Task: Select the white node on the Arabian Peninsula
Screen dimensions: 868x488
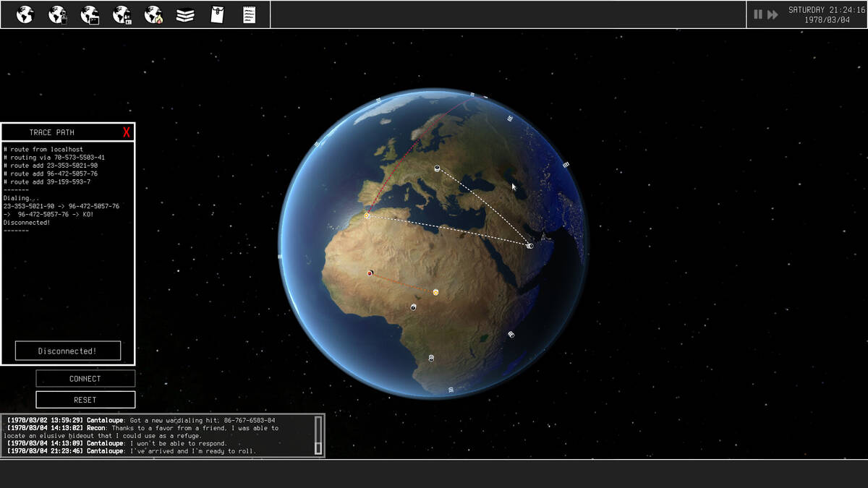Action: point(530,247)
